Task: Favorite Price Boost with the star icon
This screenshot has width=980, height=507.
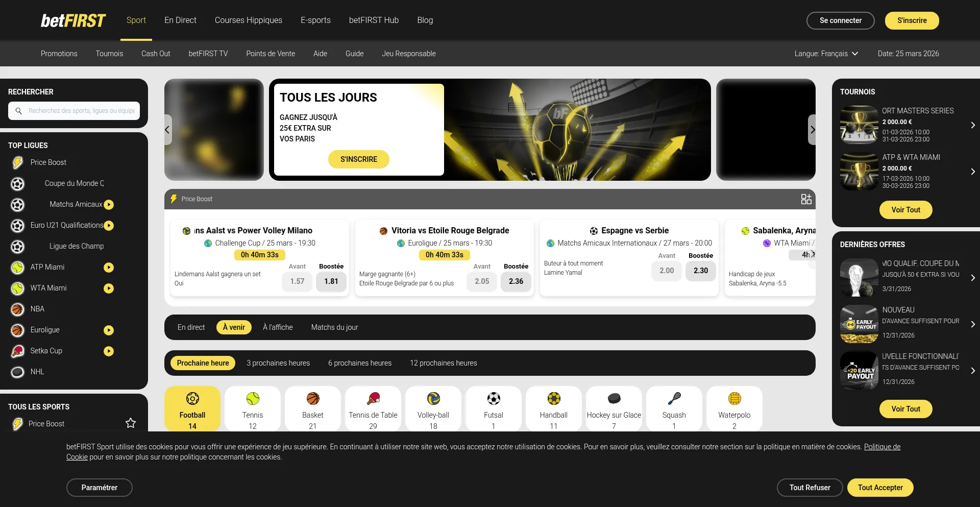Action: (131, 423)
